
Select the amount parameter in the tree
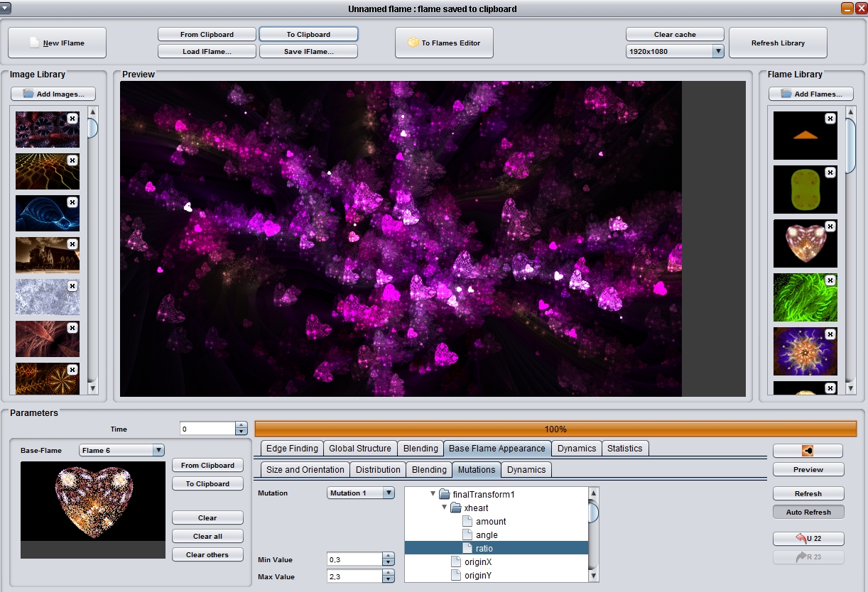[491, 522]
